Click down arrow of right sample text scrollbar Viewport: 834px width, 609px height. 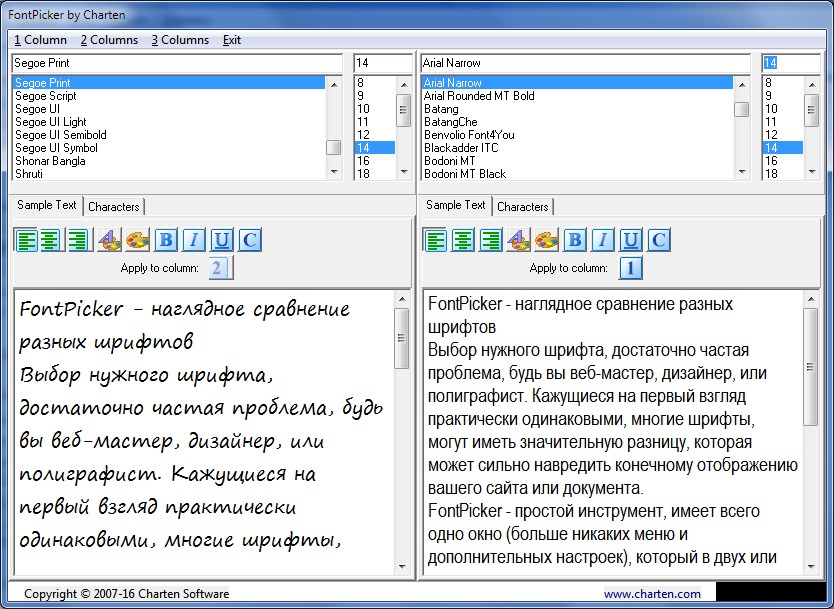tap(811, 566)
